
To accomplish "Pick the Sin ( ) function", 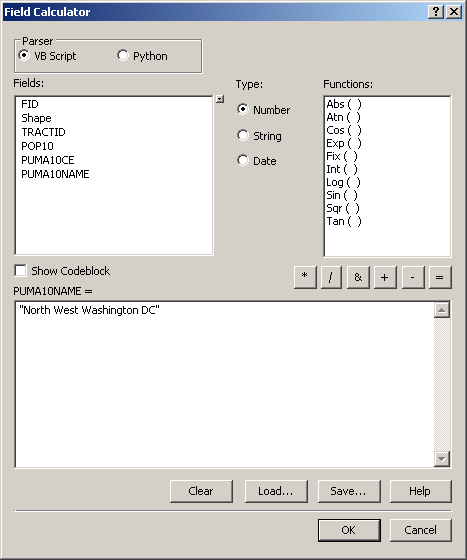I will coord(341,195).
